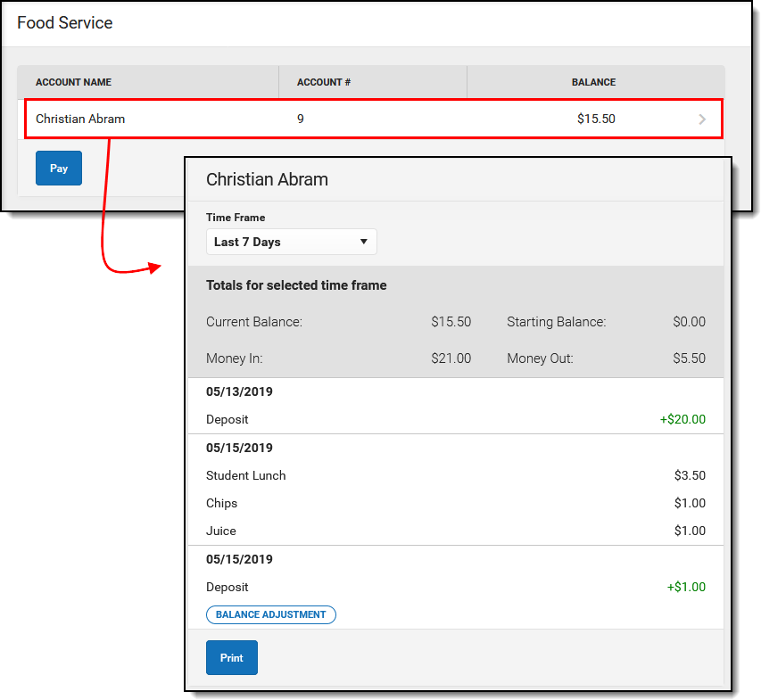The height and width of the screenshot is (700, 761).
Task: Click the Chips transaction
Action: (221, 503)
